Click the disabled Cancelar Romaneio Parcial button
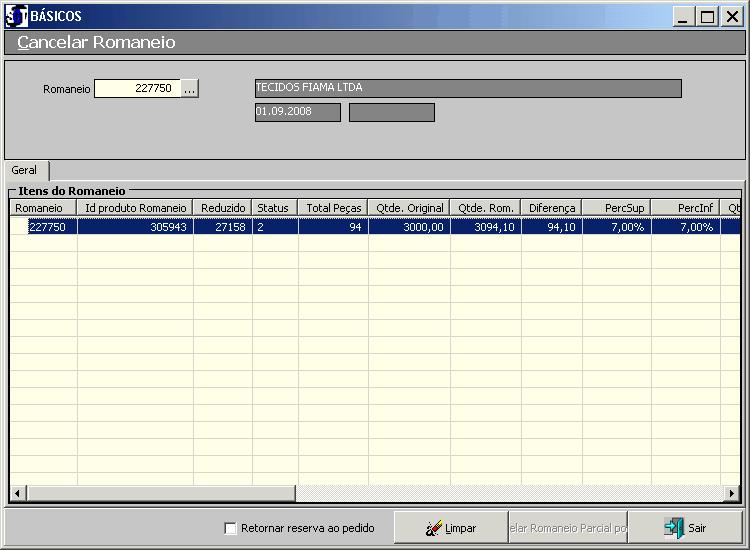This screenshot has height=550, width=750. [568, 528]
